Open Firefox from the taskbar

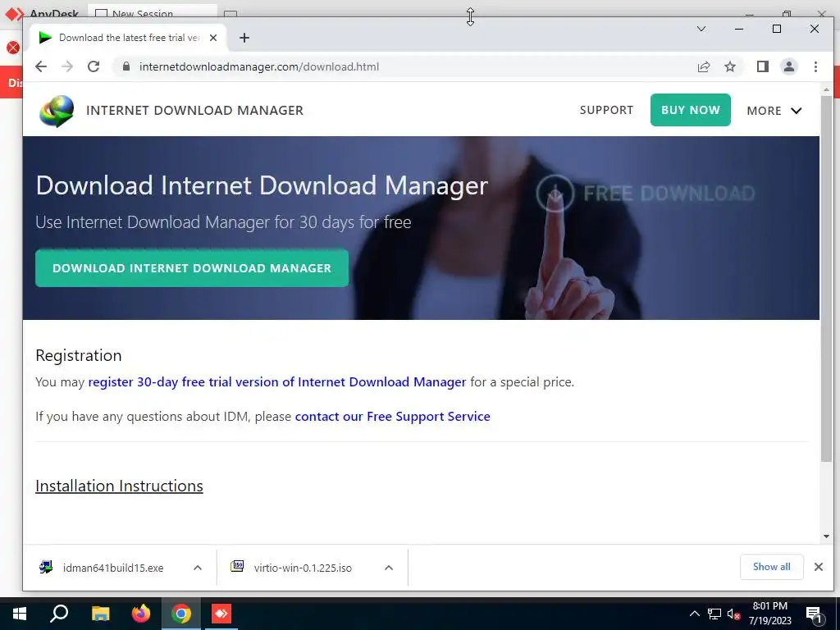coord(141,614)
